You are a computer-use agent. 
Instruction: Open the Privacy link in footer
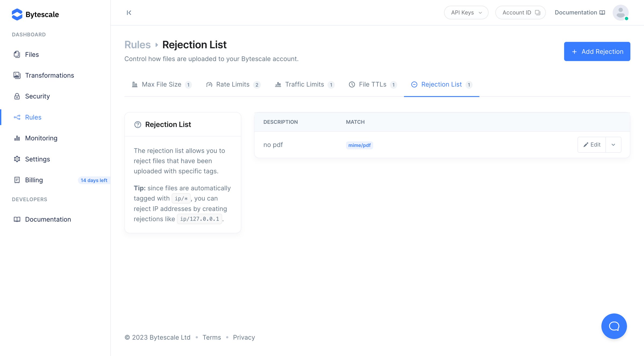tap(244, 338)
